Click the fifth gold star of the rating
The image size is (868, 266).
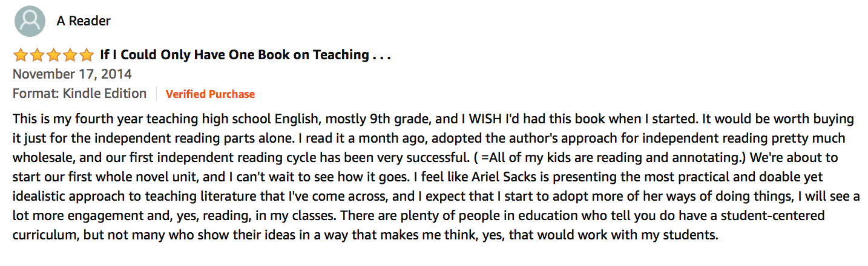(x=86, y=56)
